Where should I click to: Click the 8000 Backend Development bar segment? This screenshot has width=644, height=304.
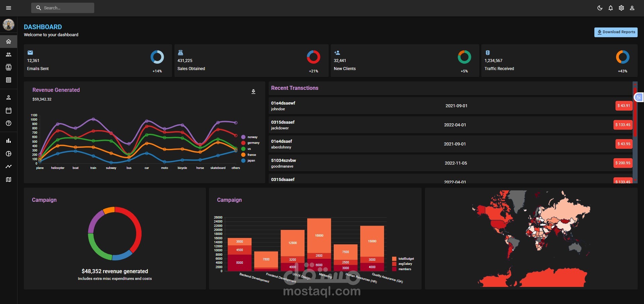click(239, 263)
